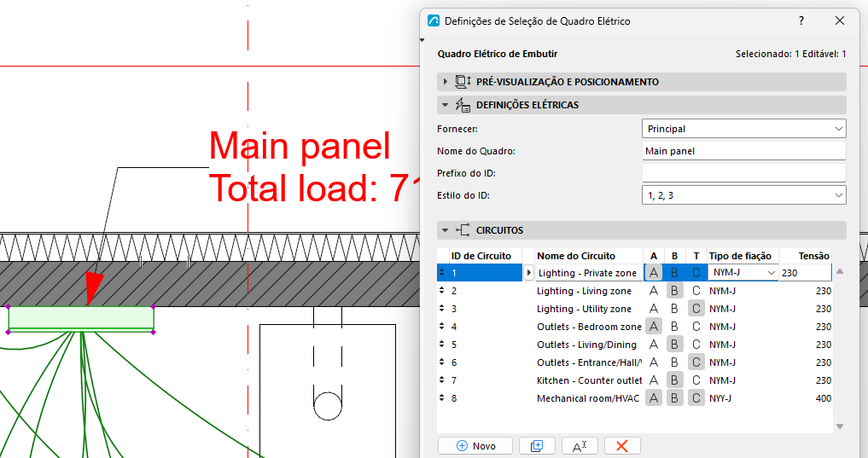Click the Definições Elétricas panel icon
Viewport: 868px width, 458px height.
pyautogui.click(x=463, y=105)
